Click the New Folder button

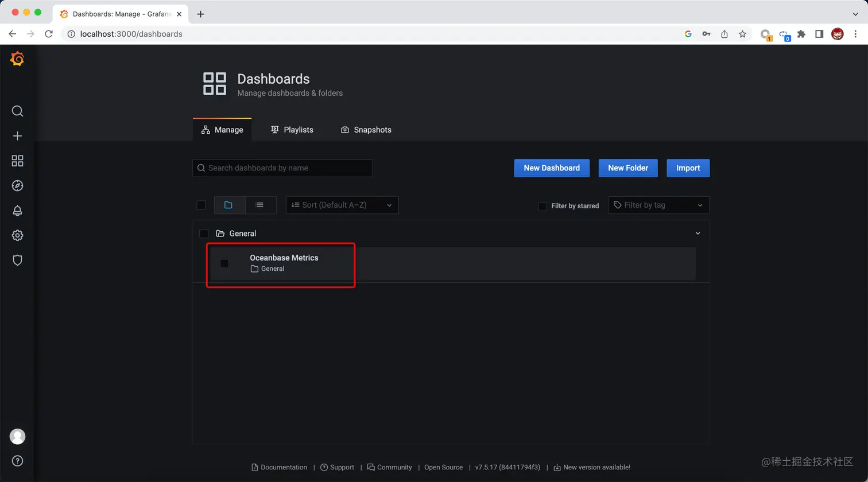click(x=628, y=168)
